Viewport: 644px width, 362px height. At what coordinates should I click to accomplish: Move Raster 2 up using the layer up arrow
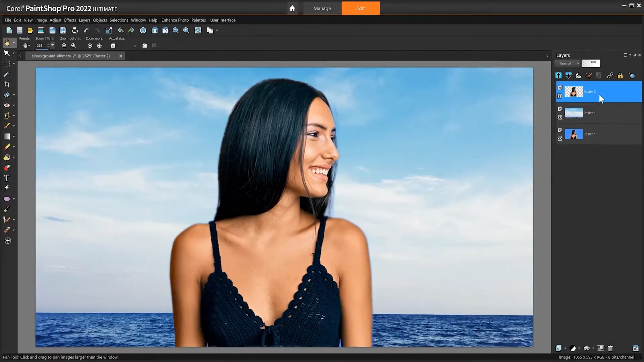[558, 75]
